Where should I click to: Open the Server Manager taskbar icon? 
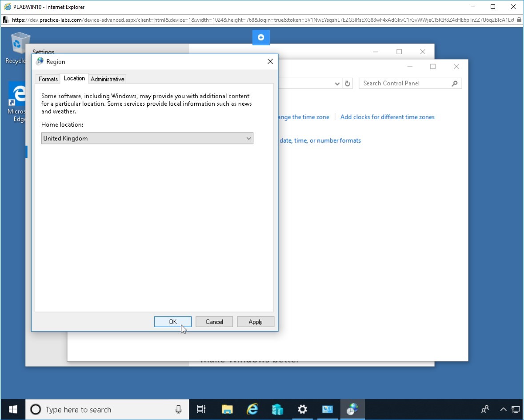tap(277, 409)
